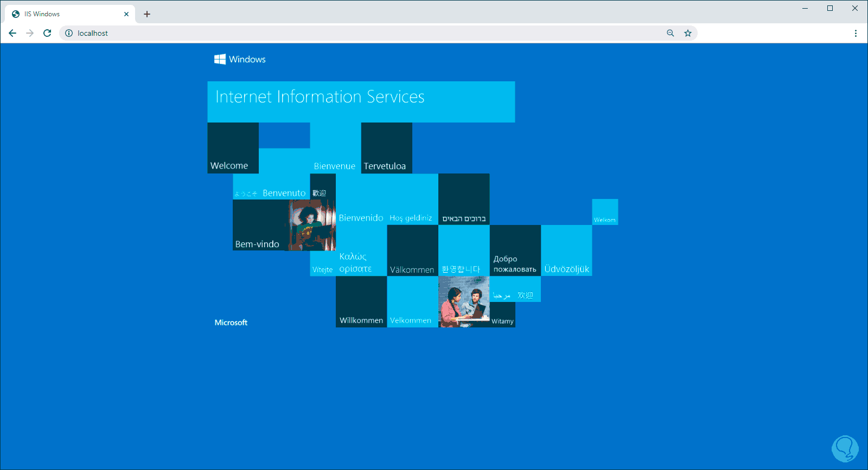868x470 pixels.
Task: Click the Welcome tile
Action: tap(233, 148)
